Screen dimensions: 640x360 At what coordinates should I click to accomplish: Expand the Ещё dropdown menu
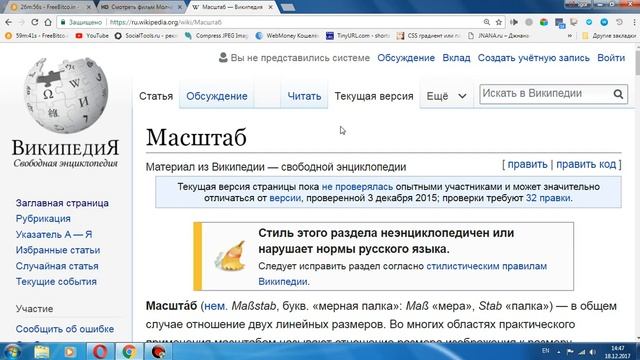[446, 96]
